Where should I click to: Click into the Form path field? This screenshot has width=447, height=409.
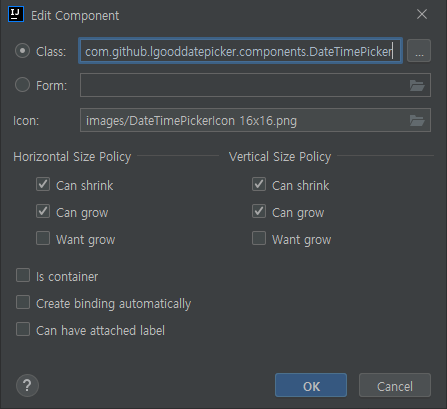click(255, 85)
